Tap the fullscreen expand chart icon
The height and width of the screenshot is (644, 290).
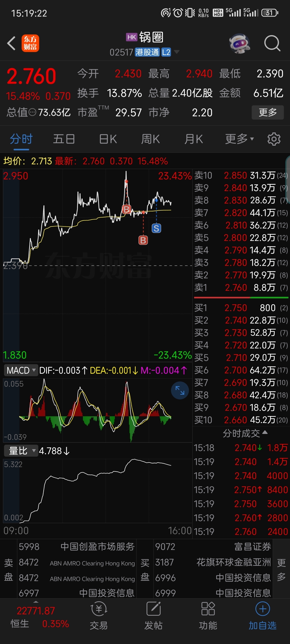180,390
